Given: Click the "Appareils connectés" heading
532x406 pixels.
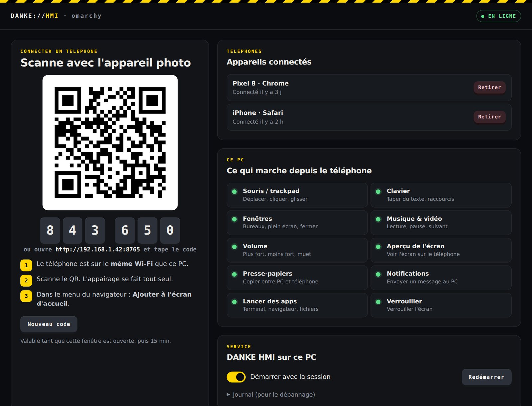Looking at the screenshot, I should coord(269,62).
